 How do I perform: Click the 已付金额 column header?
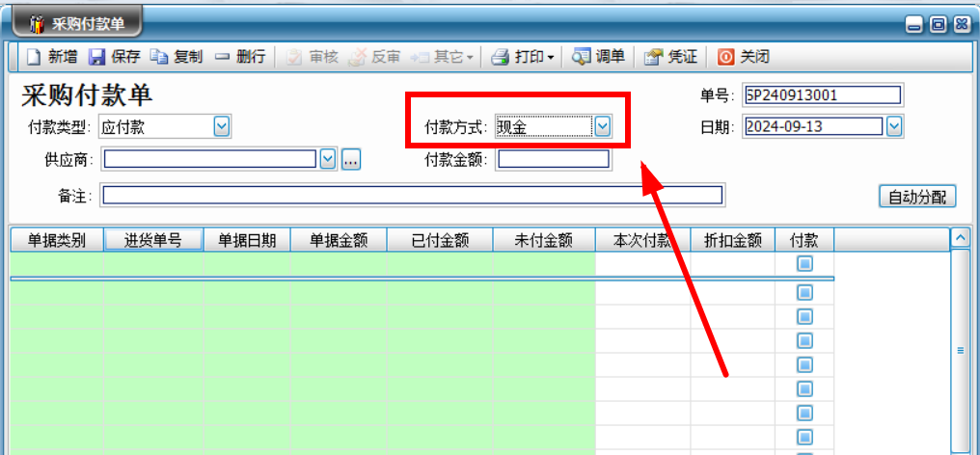(x=440, y=240)
